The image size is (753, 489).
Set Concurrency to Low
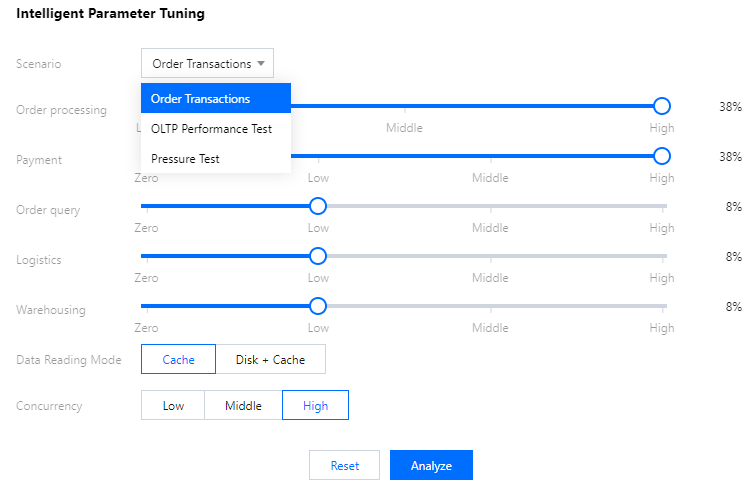point(173,405)
